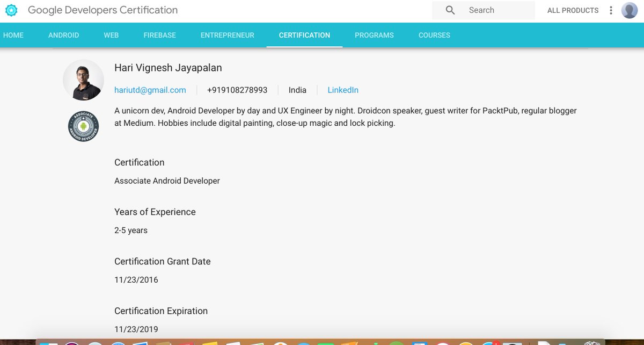Open the LinkedIn profile link
The image size is (644, 345).
pyautogui.click(x=343, y=90)
